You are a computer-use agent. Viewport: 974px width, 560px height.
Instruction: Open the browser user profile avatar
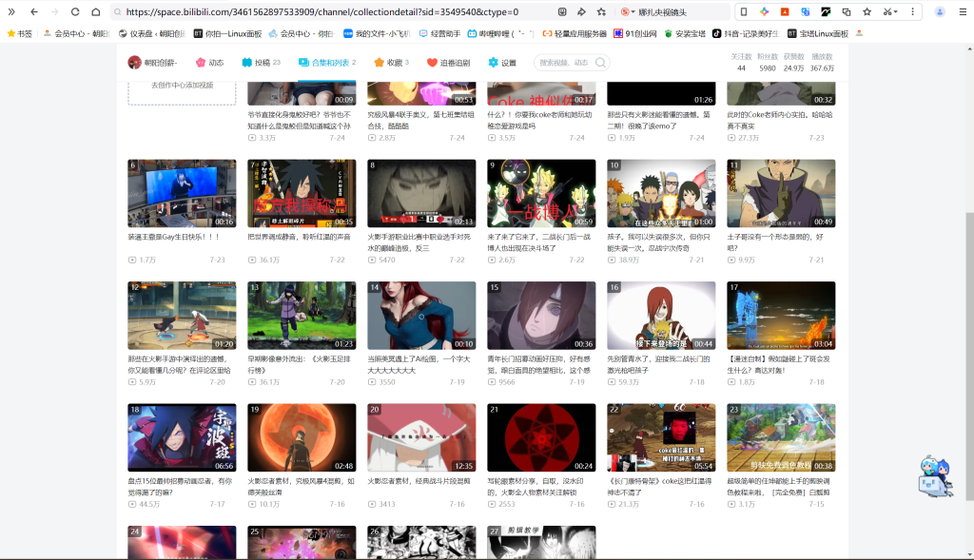click(x=940, y=11)
